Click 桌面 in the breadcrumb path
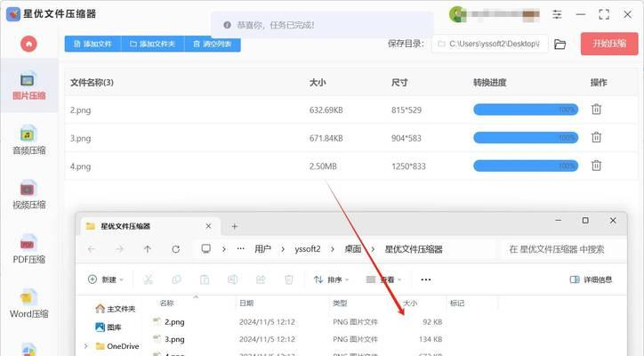This screenshot has width=644, height=356. [x=353, y=249]
